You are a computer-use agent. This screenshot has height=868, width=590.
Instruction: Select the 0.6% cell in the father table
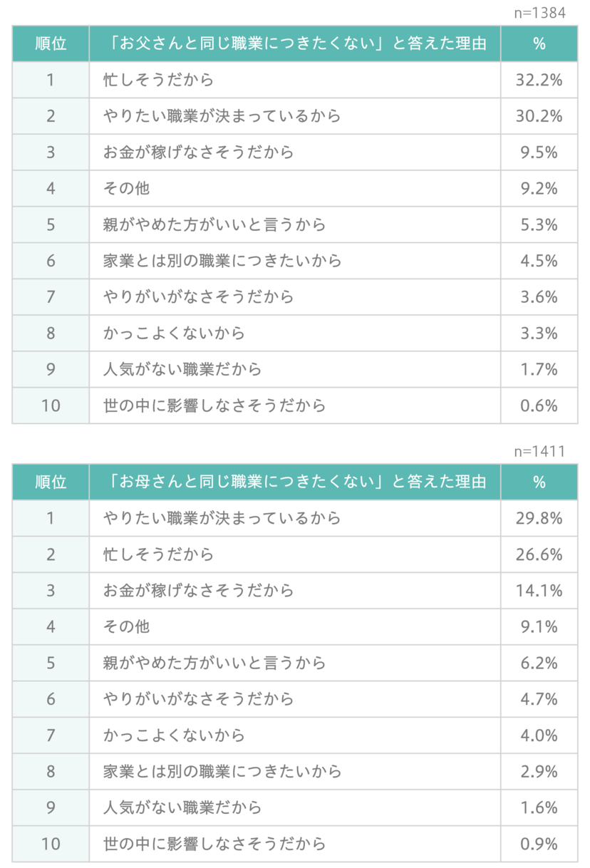pos(539,405)
